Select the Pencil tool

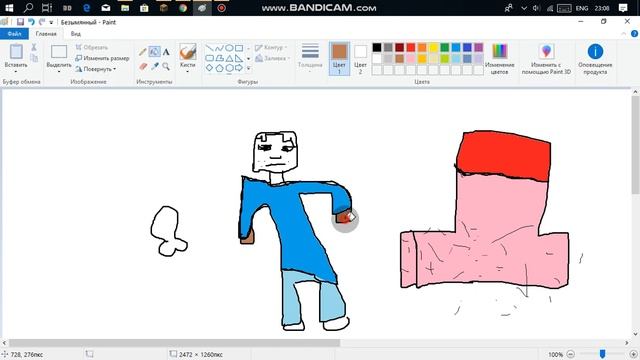point(142,52)
